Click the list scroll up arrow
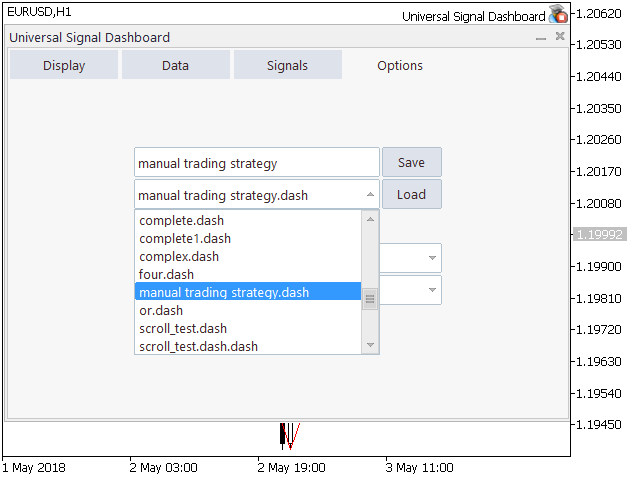Image resolution: width=640 pixels, height=480 pixels. [370, 219]
